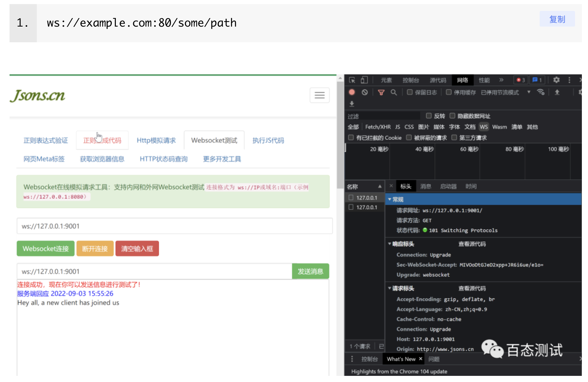Open the 时间 tab of the request
This screenshot has height=382, width=588.
coord(471,186)
